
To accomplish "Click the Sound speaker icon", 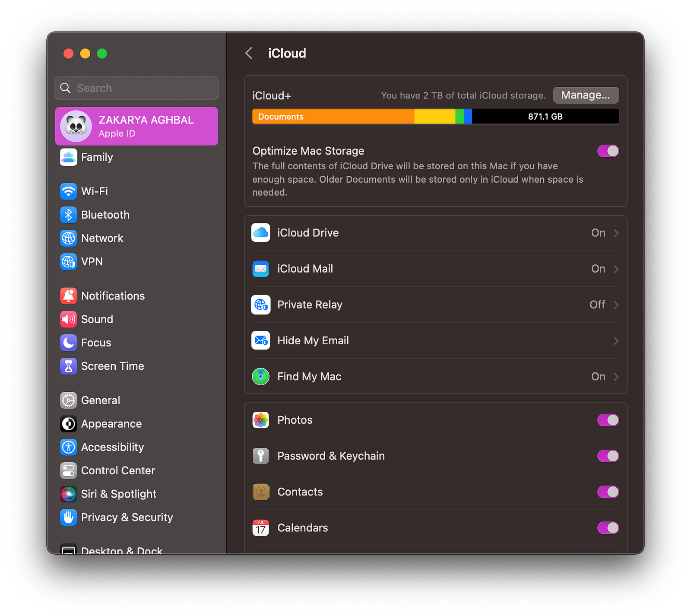I will [x=68, y=319].
